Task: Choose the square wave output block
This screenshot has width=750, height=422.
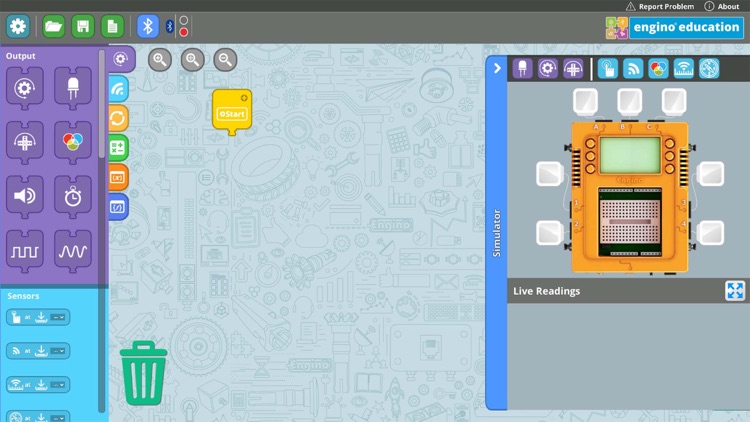Action: (x=25, y=251)
